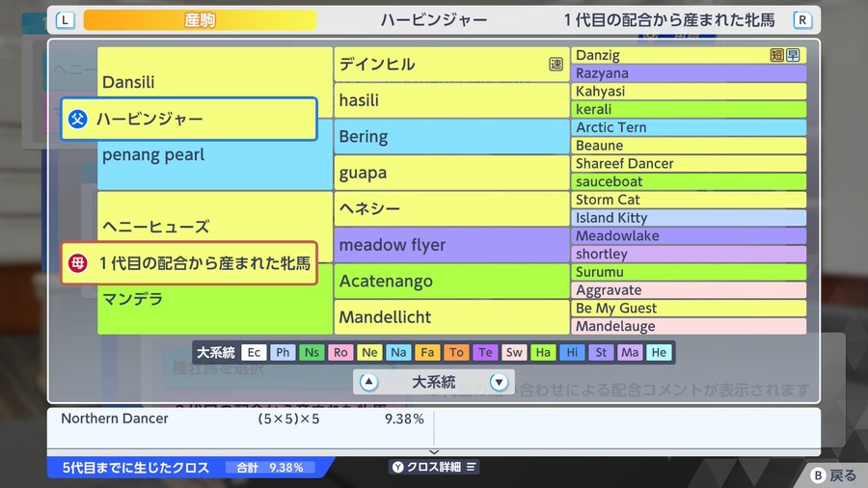Select the ハービンジャー sire box

[x=189, y=119]
